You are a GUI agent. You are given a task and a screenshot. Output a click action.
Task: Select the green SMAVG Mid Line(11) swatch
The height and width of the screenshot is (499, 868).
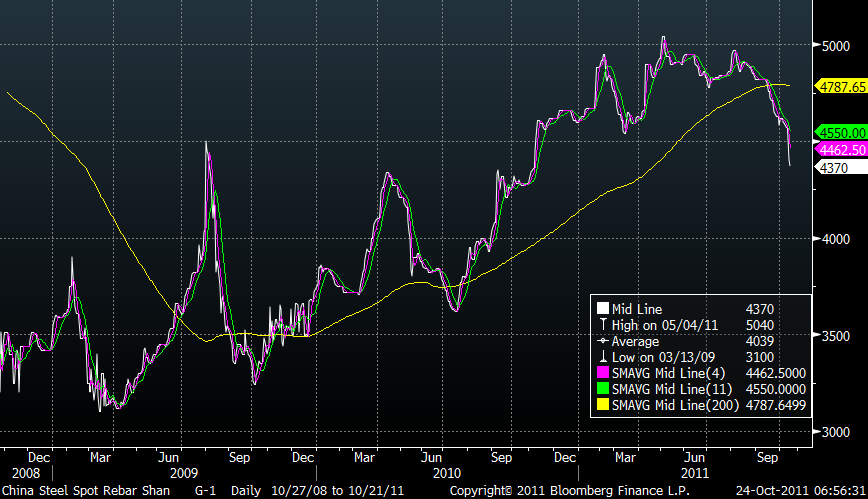point(602,387)
